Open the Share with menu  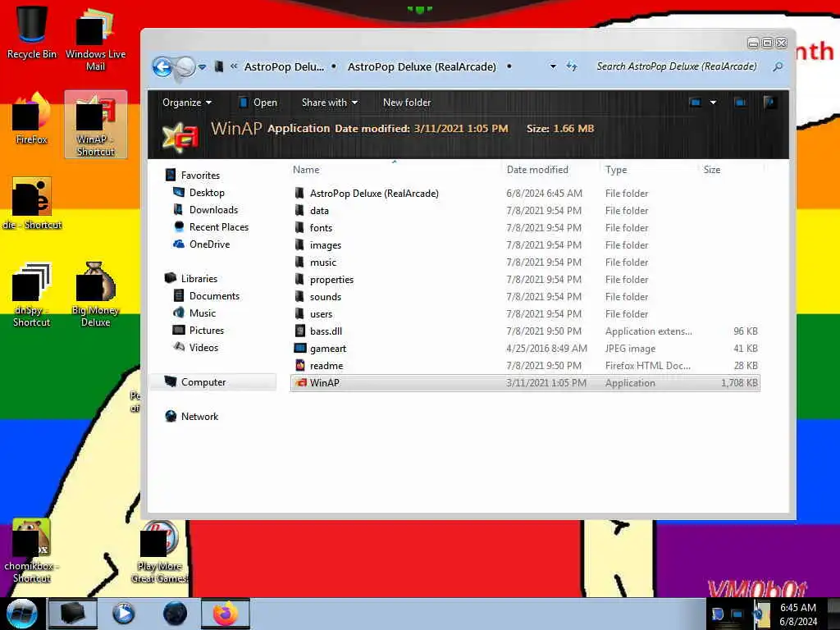pyautogui.click(x=330, y=103)
